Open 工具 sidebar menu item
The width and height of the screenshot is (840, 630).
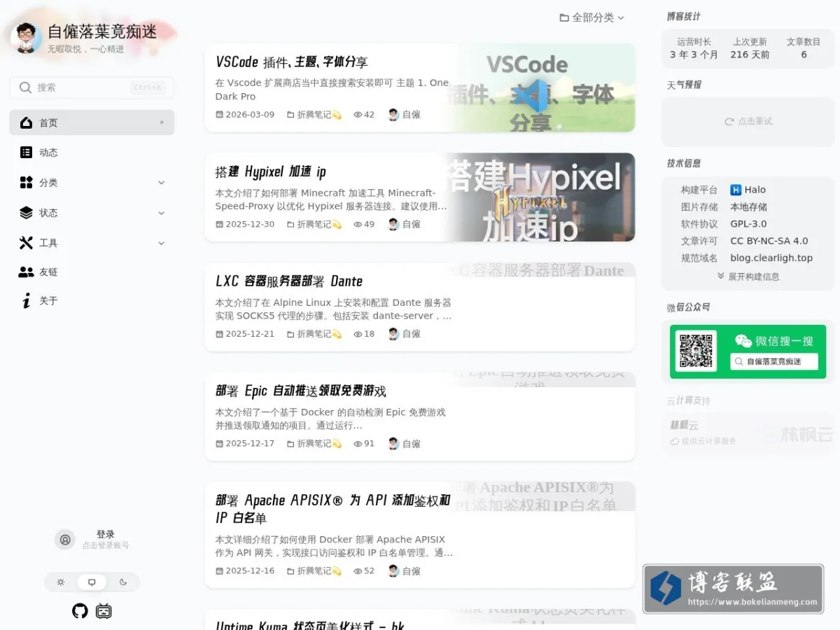point(92,243)
